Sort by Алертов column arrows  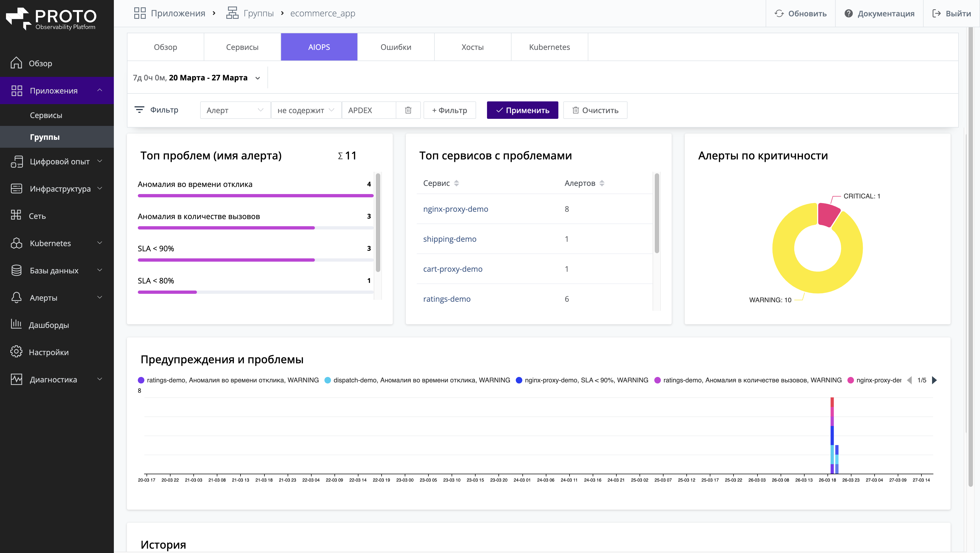click(602, 183)
